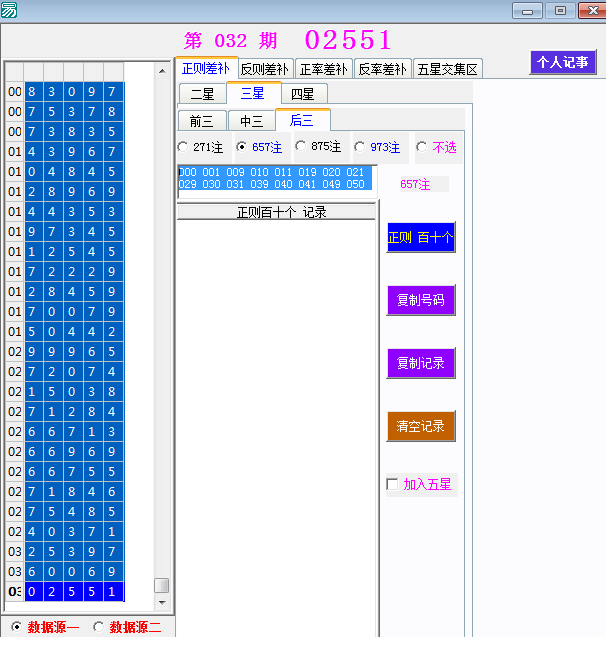
Task: Click the blue 正则 百十个 button
Action: point(420,237)
